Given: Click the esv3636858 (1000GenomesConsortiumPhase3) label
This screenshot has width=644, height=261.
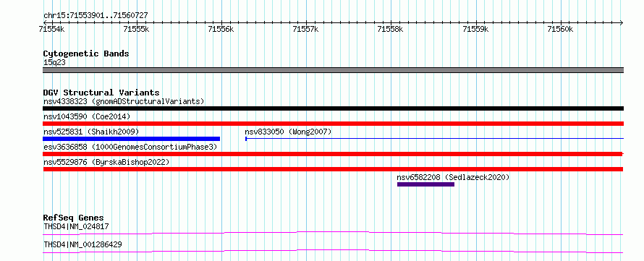Looking at the screenshot, I should (130, 147).
